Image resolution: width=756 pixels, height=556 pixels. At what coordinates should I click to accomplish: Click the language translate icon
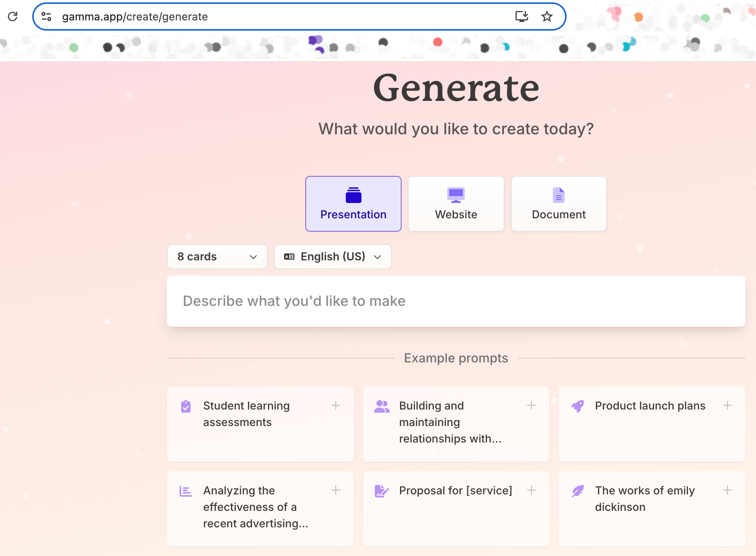289,257
